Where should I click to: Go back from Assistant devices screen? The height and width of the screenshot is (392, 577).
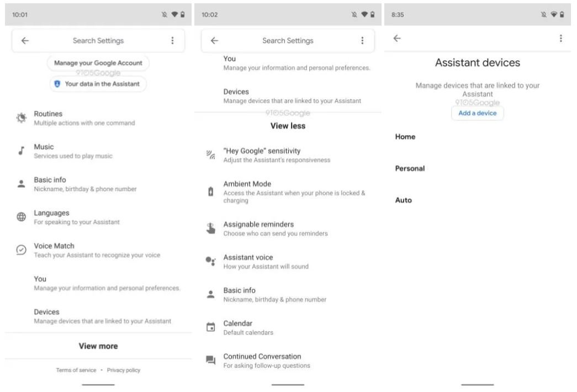[x=397, y=39]
